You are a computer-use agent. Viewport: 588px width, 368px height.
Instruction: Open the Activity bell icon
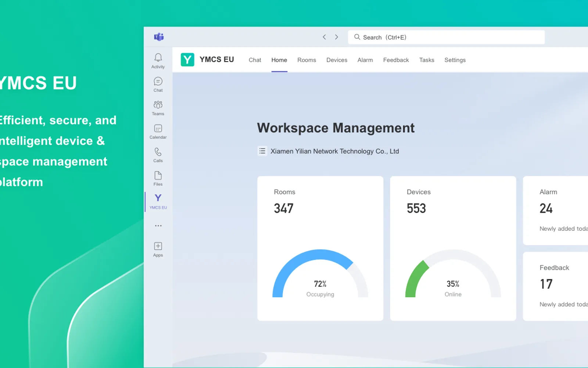(x=158, y=61)
